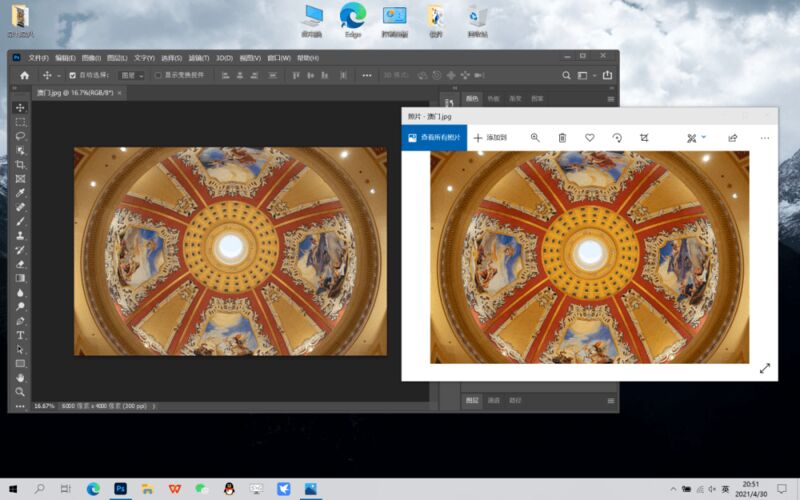Select the Zoom tool in Photoshop toolbox

[20, 392]
